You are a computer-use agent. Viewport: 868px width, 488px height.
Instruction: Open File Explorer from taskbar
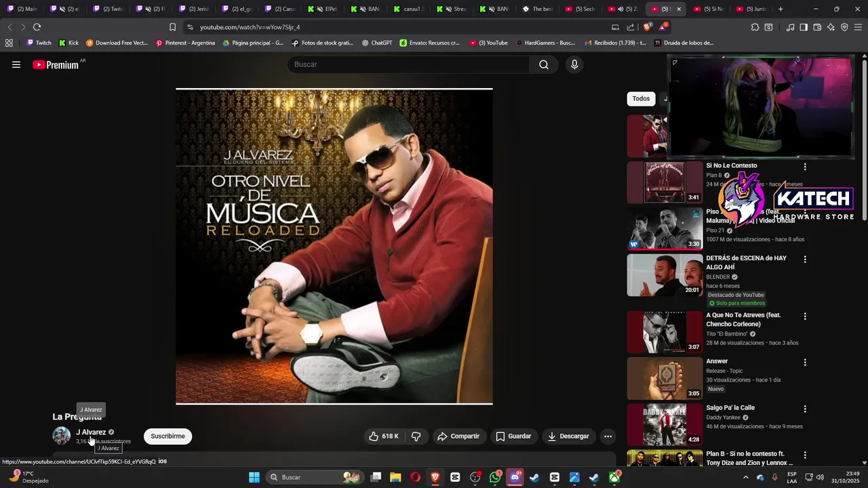click(396, 477)
